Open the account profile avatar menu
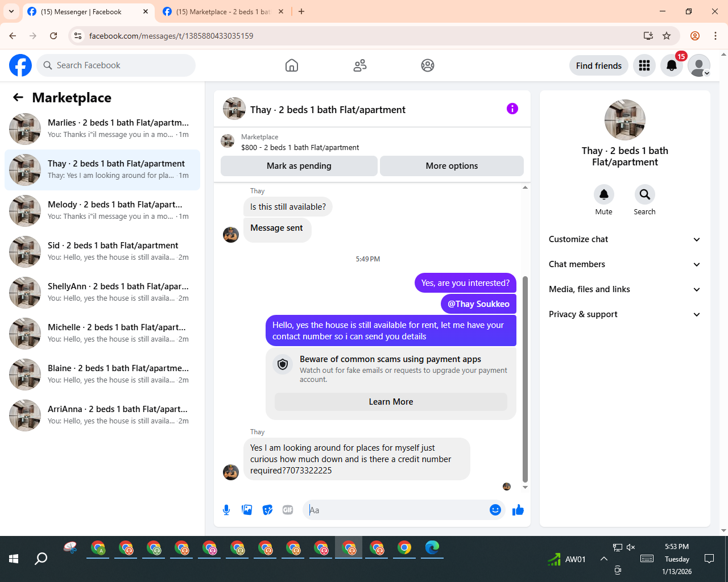 [x=699, y=65]
